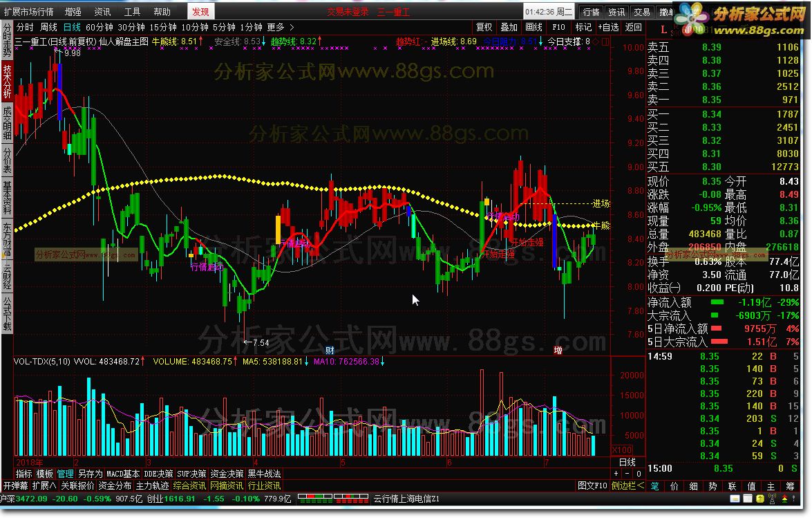The width and height of the screenshot is (812, 518).
Task: Open the 帮助 menu
Action: click(x=162, y=11)
